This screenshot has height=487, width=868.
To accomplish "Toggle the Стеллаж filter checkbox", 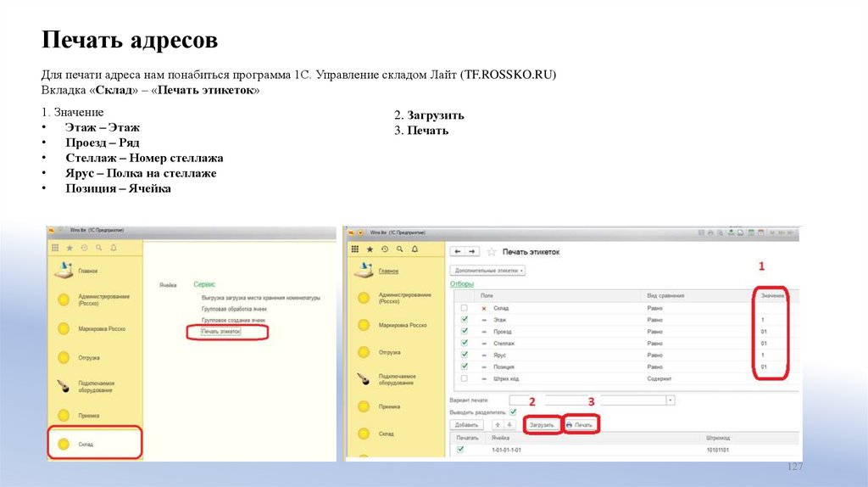I will click(464, 343).
